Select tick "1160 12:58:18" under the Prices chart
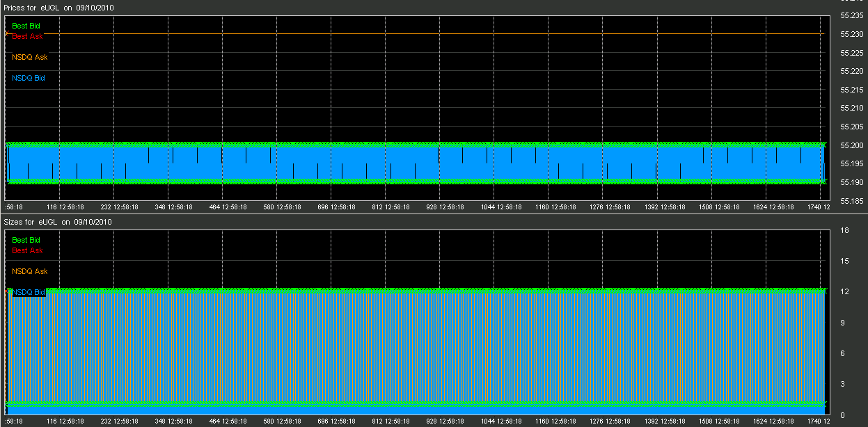This screenshot has width=868, height=427. click(554, 207)
